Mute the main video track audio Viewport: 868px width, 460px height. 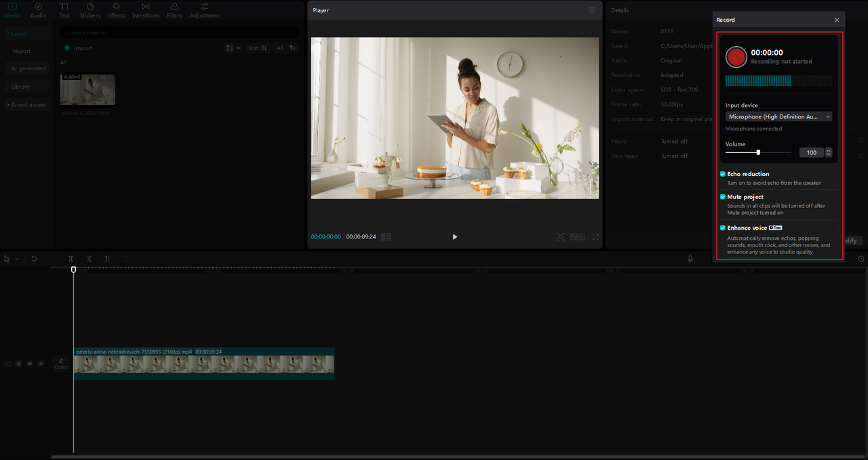pos(40,364)
